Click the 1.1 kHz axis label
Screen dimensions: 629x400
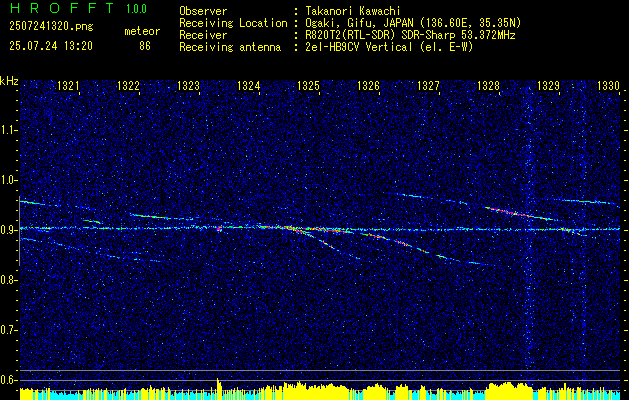coord(8,130)
